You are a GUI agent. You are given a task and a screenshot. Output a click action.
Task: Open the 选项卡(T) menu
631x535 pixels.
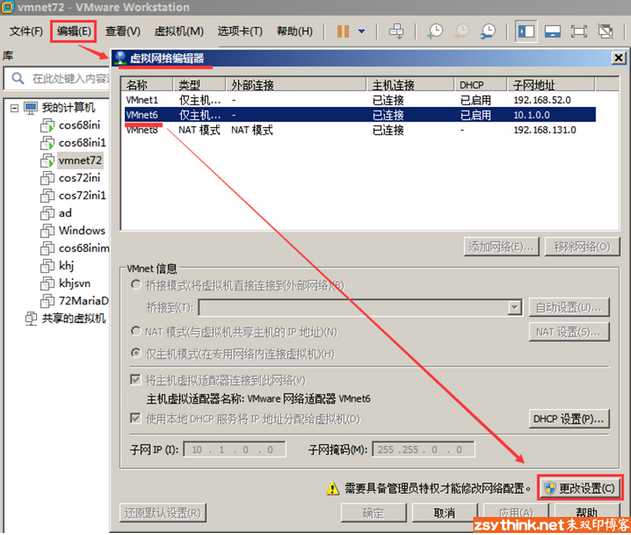tap(240, 31)
